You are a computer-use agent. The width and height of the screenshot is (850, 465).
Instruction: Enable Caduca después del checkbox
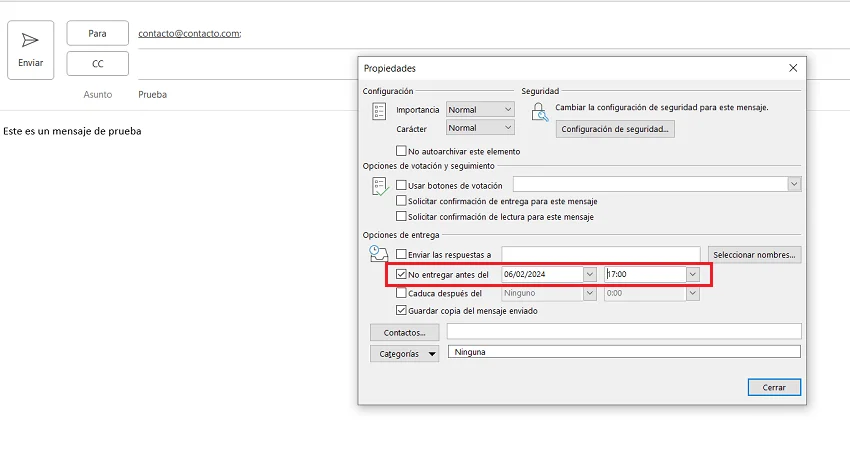401,293
